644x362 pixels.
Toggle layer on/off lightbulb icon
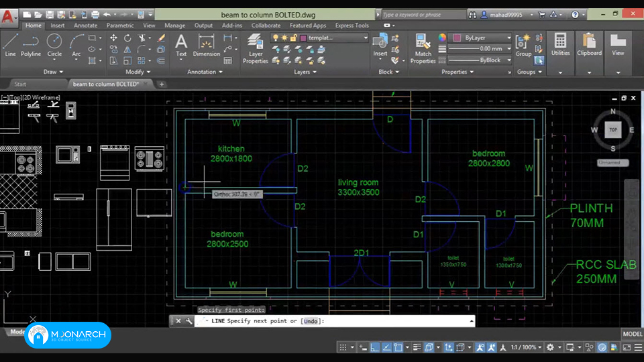276,38
